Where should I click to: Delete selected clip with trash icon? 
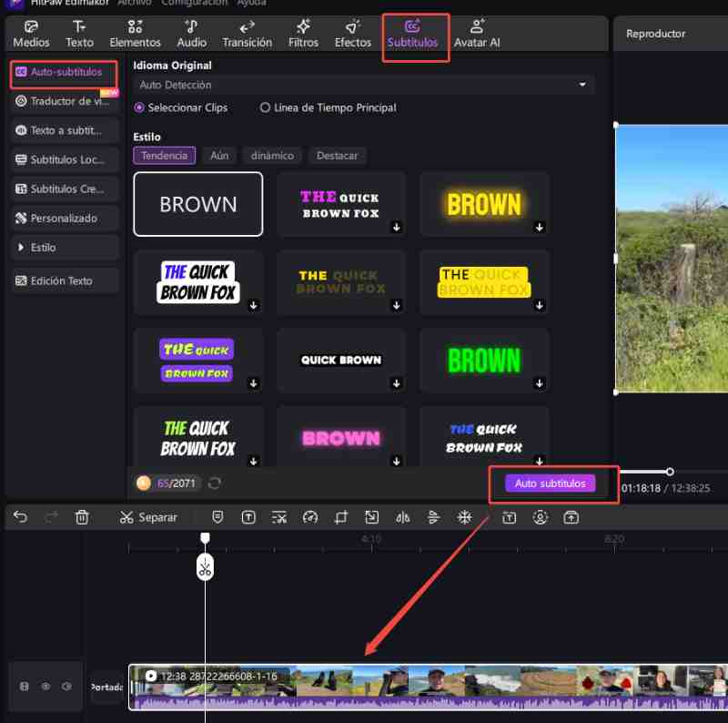(x=82, y=517)
